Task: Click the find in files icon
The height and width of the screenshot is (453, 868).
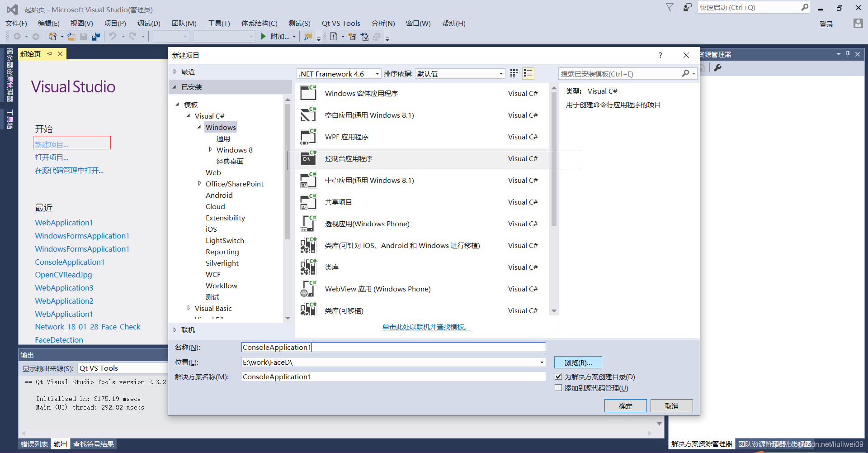Action: tap(308, 36)
